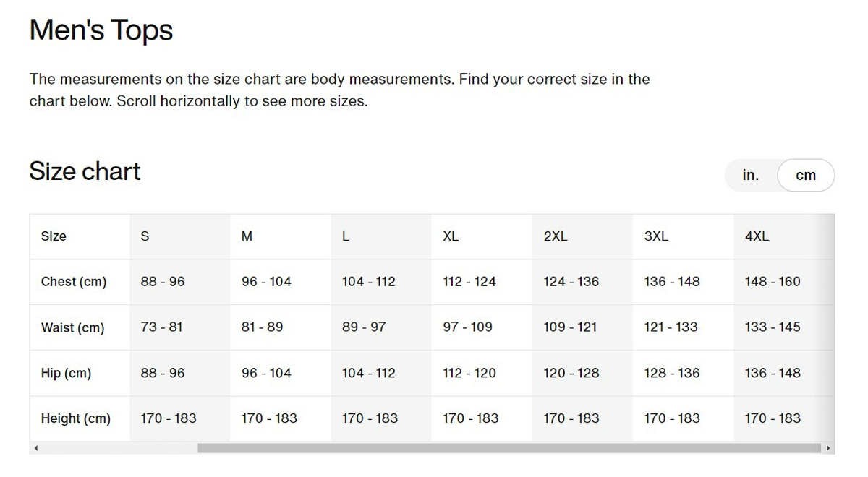Select the 3XL size column header
This screenshot has width=868, height=477.
pos(656,236)
